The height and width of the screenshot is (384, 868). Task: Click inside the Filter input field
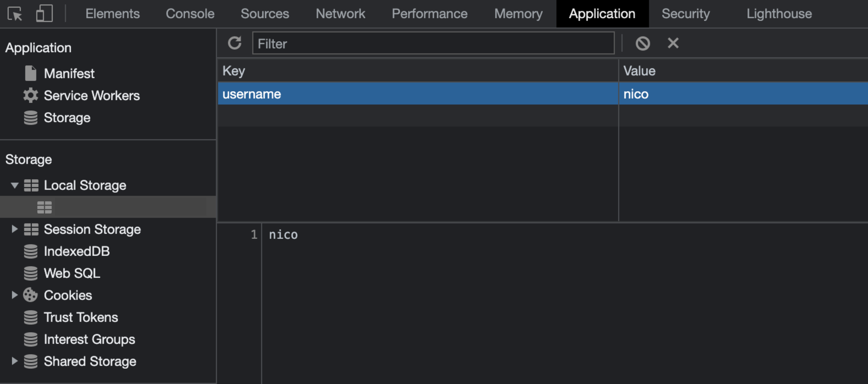(x=433, y=43)
